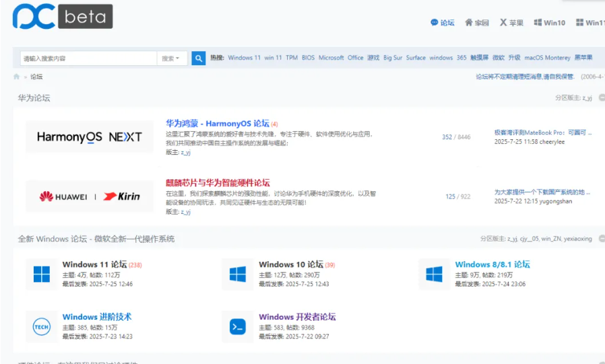This screenshot has width=605, height=364.
Task: Open latest post 极客湾评测MateBook Pro
Action: [542, 133]
